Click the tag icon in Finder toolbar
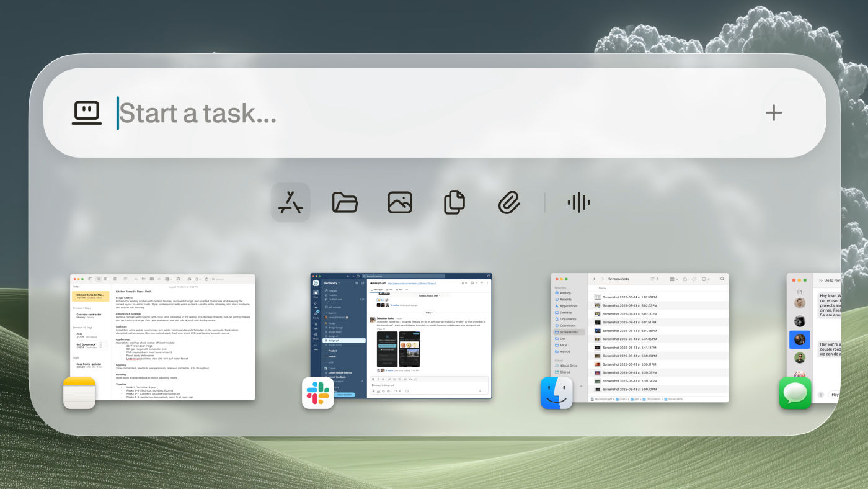The image size is (868, 489). 694,279
